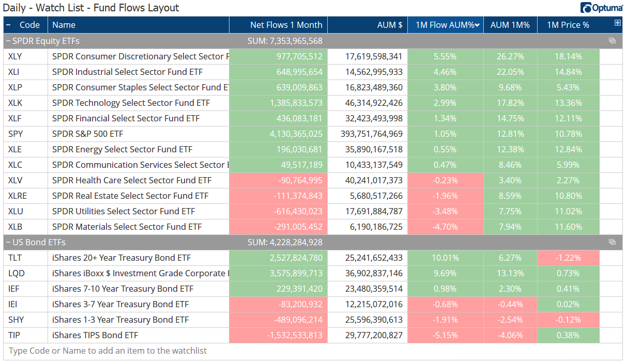Click 'SPDR Utilities Select Sector Fund ETF' name
The height and width of the screenshot is (364, 626).
(x=124, y=211)
